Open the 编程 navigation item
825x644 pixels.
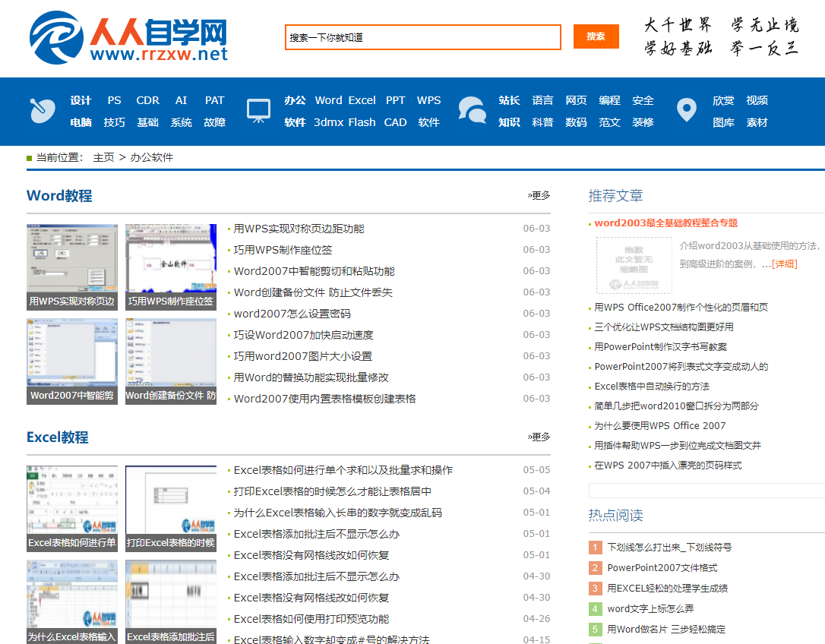tap(609, 100)
